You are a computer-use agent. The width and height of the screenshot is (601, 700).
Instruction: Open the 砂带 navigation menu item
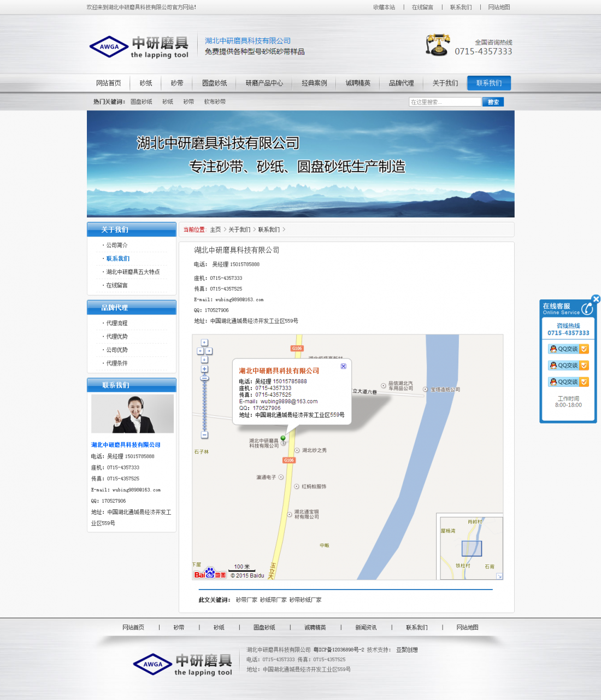coord(177,83)
